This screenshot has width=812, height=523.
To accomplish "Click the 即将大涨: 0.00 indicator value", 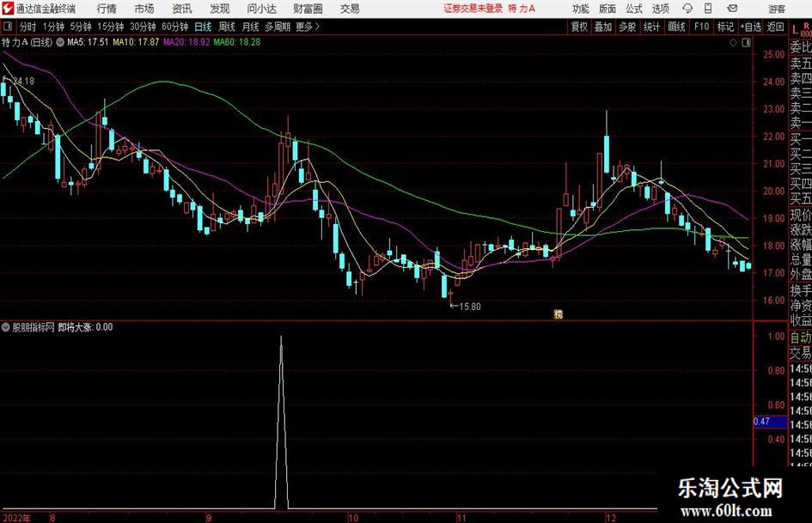I will pyautogui.click(x=85, y=327).
